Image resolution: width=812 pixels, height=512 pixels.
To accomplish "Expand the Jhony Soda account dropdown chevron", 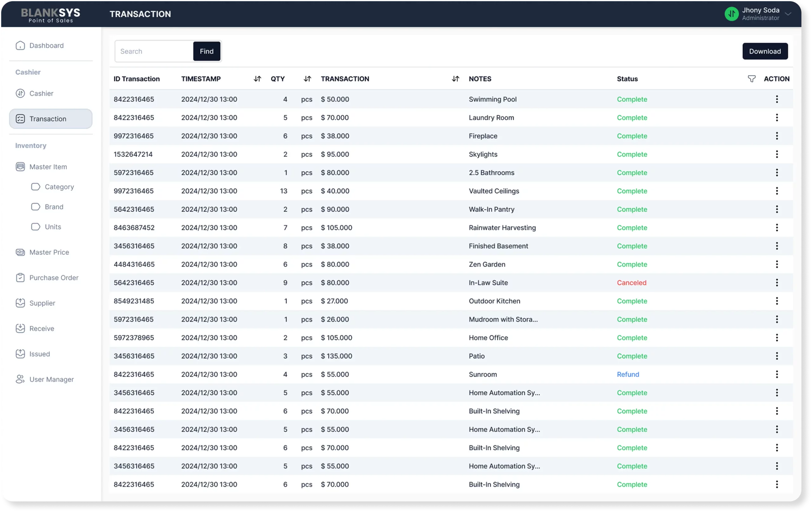I will click(788, 14).
